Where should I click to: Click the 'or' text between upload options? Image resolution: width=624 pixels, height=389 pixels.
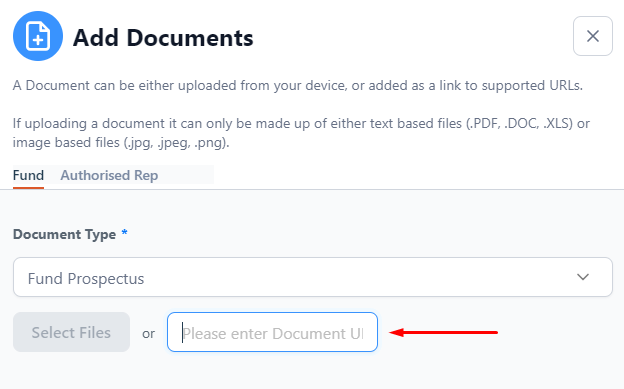point(148,334)
